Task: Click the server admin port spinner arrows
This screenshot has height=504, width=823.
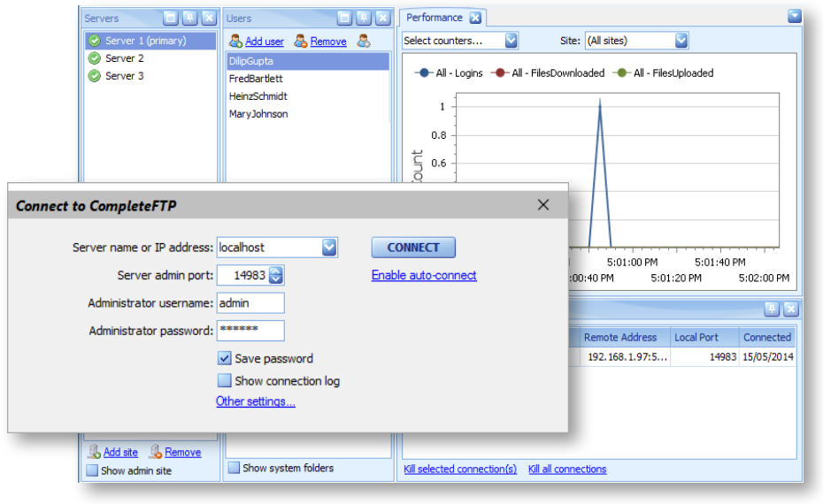Action: (x=275, y=275)
